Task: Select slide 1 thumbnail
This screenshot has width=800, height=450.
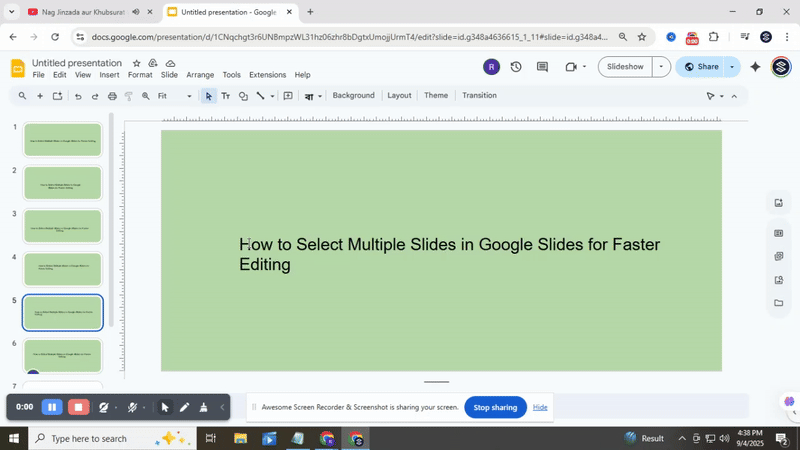Action: [63, 140]
